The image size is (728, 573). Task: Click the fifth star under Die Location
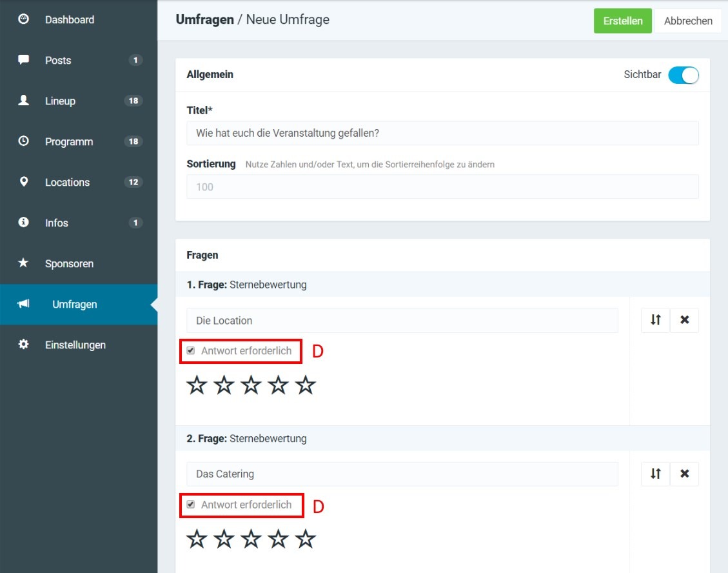click(x=305, y=386)
